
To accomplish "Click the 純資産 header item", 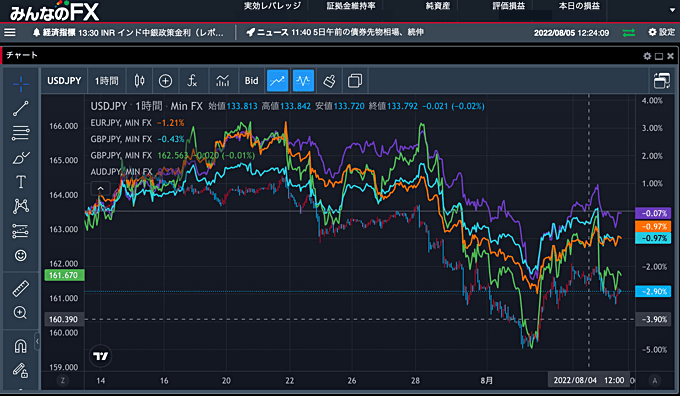I will (x=438, y=6).
